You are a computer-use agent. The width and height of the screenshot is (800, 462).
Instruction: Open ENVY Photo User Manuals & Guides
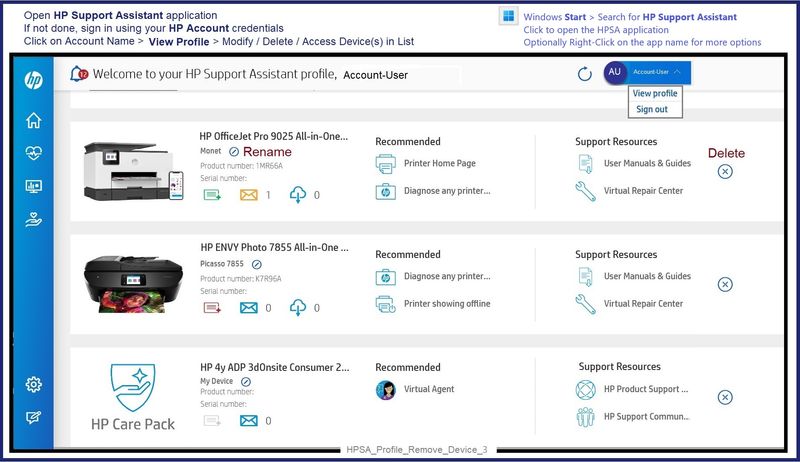click(647, 276)
